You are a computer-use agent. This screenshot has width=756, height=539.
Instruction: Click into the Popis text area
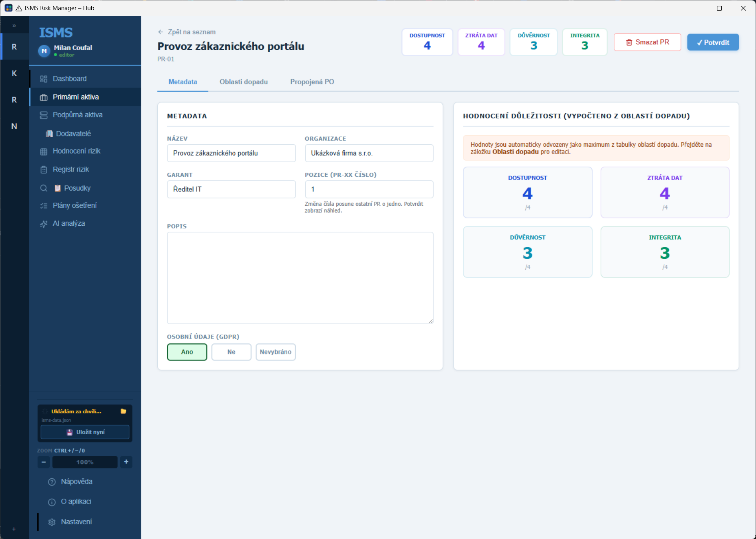300,278
